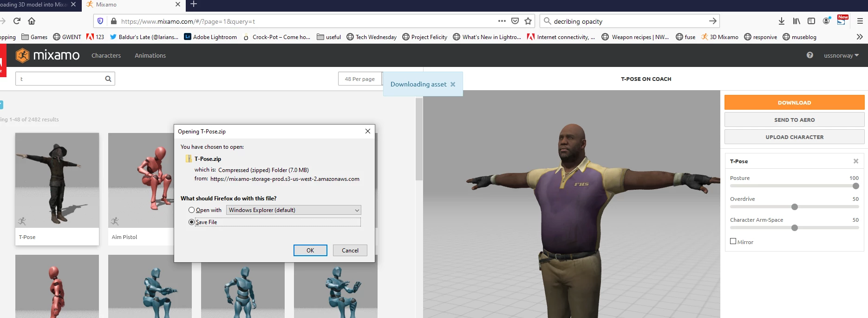Remove the T-Pose animation with X
The height and width of the screenshot is (318, 868).
pyautogui.click(x=856, y=161)
